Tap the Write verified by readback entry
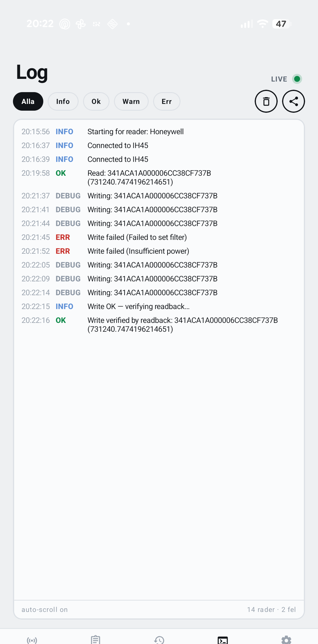This screenshot has height=644, width=318. (159, 325)
